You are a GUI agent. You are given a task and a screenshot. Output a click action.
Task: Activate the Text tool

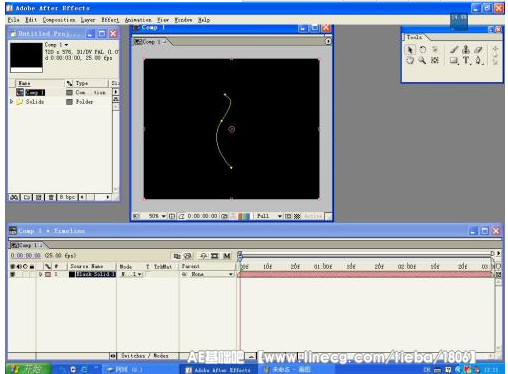click(x=466, y=61)
